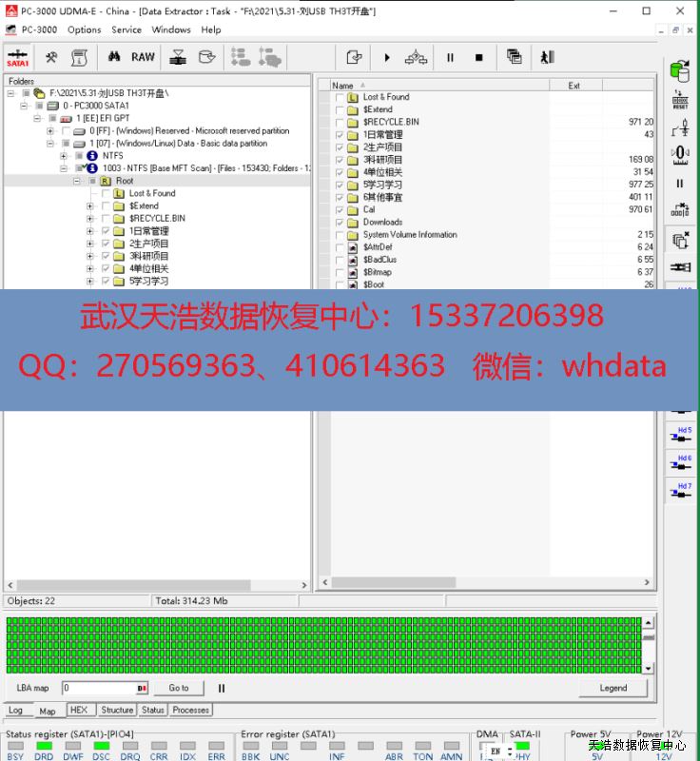Viewport: 700px width, 761px height.
Task: Switch to the HEX tab
Action: [79, 710]
